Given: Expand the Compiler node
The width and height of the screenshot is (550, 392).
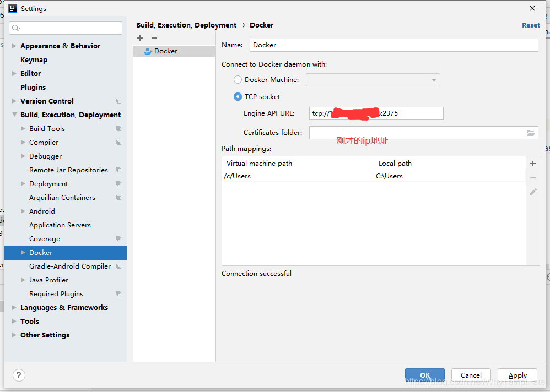Looking at the screenshot, I should point(23,142).
